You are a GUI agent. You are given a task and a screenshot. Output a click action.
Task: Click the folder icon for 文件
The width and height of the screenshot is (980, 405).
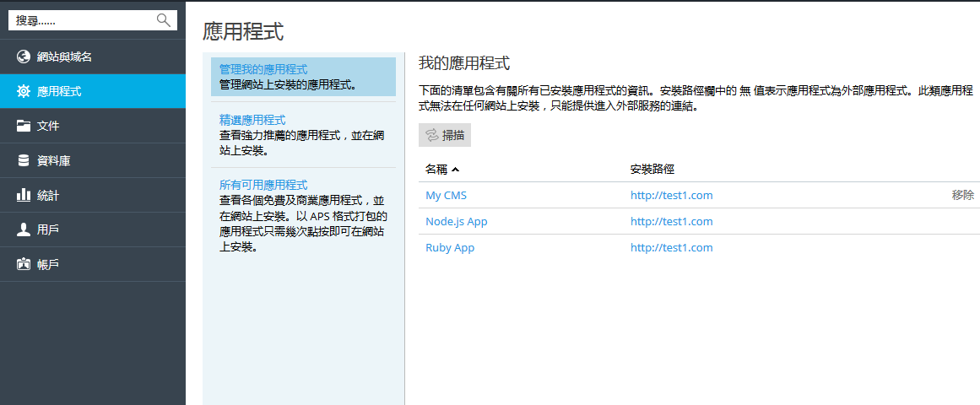click(x=24, y=126)
